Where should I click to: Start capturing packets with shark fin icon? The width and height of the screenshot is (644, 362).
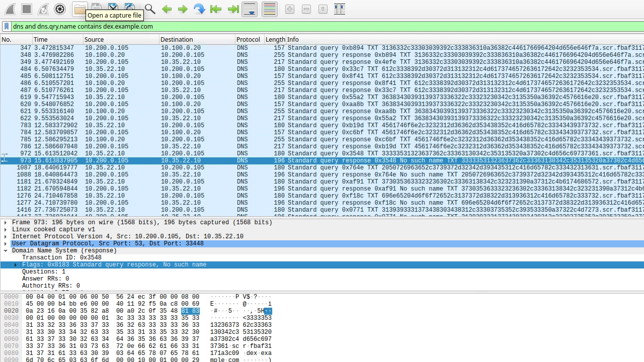coord(10,9)
